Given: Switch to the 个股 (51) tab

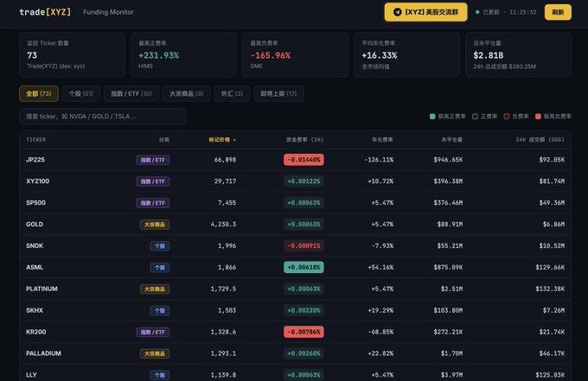Looking at the screenshot, I should coord(81,93).
